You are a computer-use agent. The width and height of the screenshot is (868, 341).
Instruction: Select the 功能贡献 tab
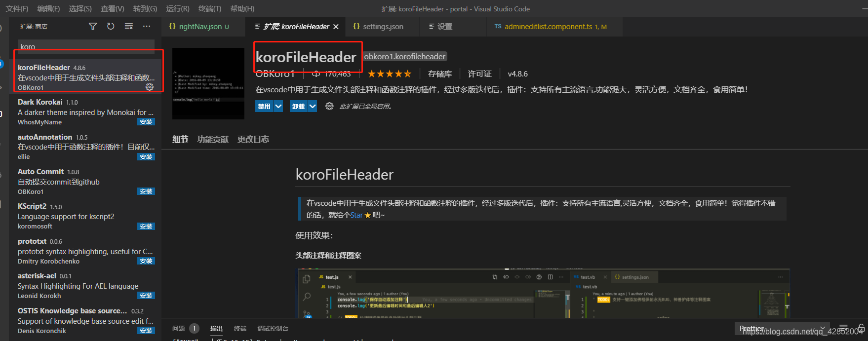click(x=213, y=140)
